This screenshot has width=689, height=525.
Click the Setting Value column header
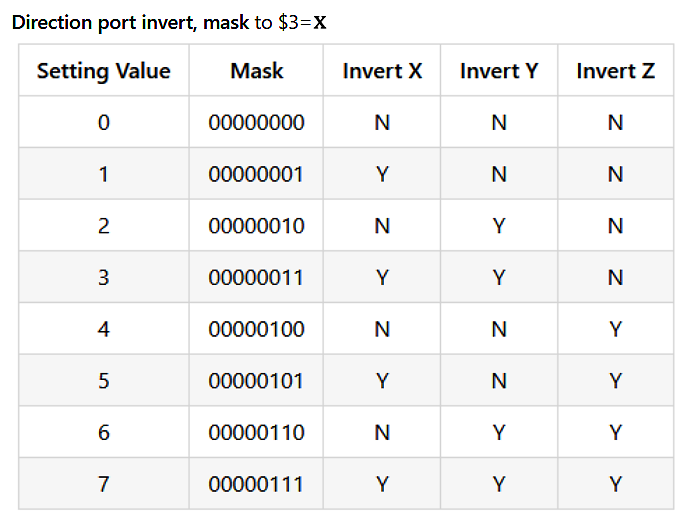tap(104, 71)
